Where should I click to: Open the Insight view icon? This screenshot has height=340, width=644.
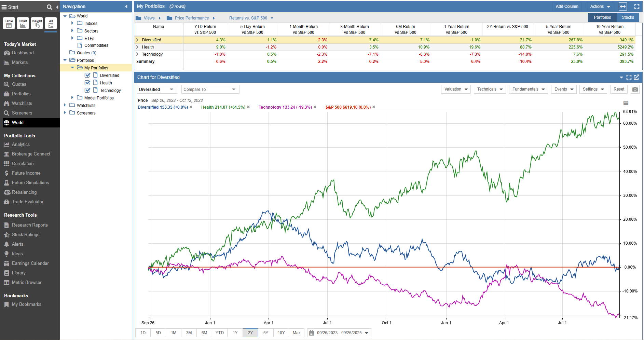(x=37, y=23)
